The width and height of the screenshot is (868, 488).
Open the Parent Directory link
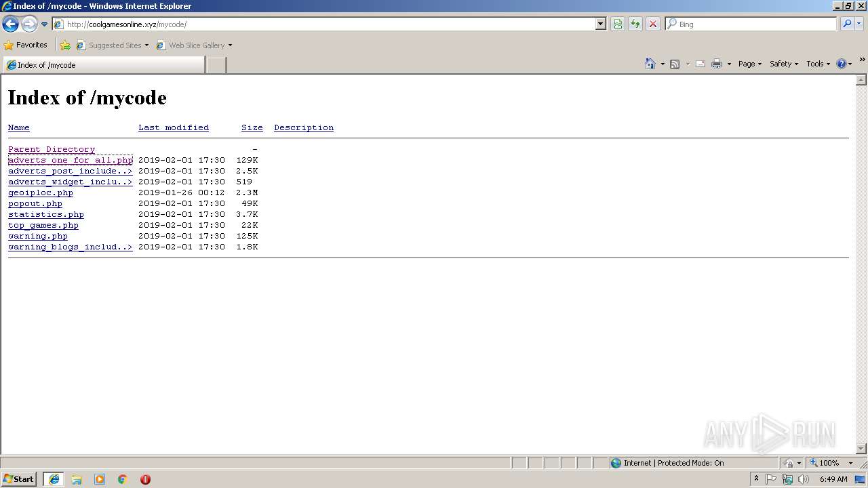click(52, 149)
